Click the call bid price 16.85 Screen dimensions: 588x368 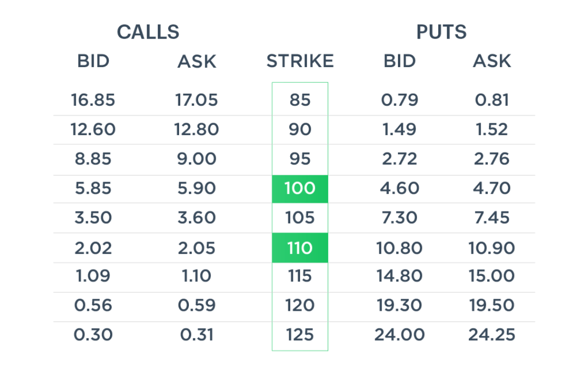pyautogui.click(x=93, y=100)
